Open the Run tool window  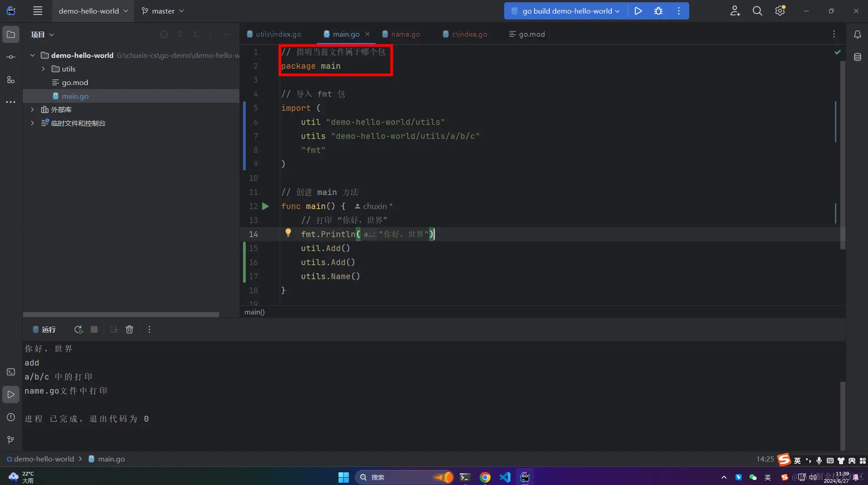pyautogui.click(x=11, y=395)
